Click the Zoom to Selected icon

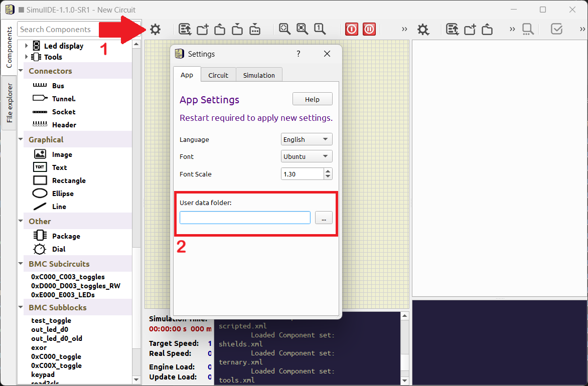pos(302,29)
